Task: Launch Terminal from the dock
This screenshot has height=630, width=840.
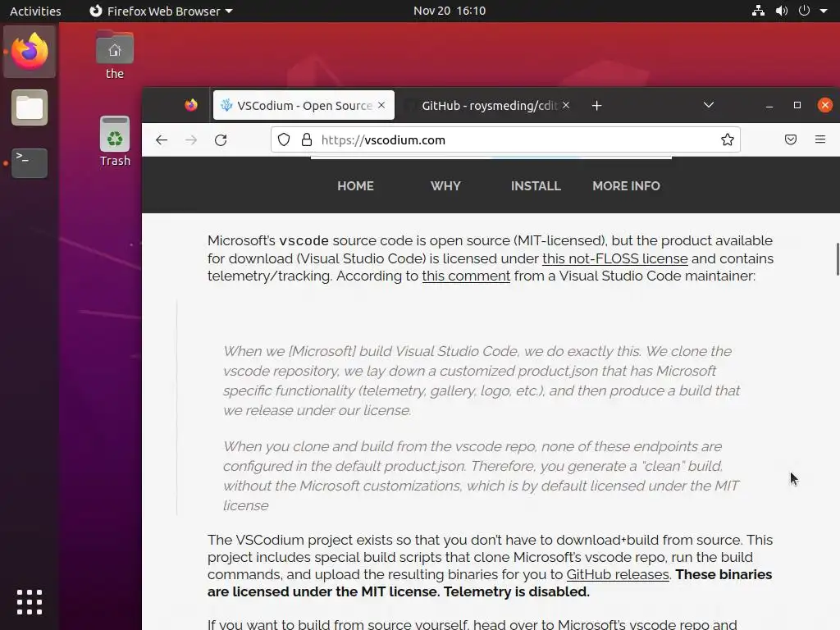Action: (x=30, y=163)
